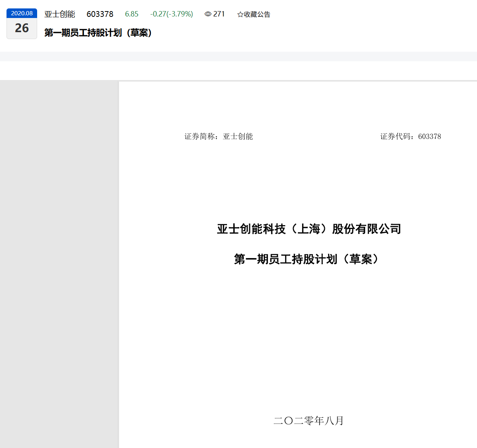Viewport: 477px width, 448px height.
Task: Click the eye views icon
Action: (208, 14)
